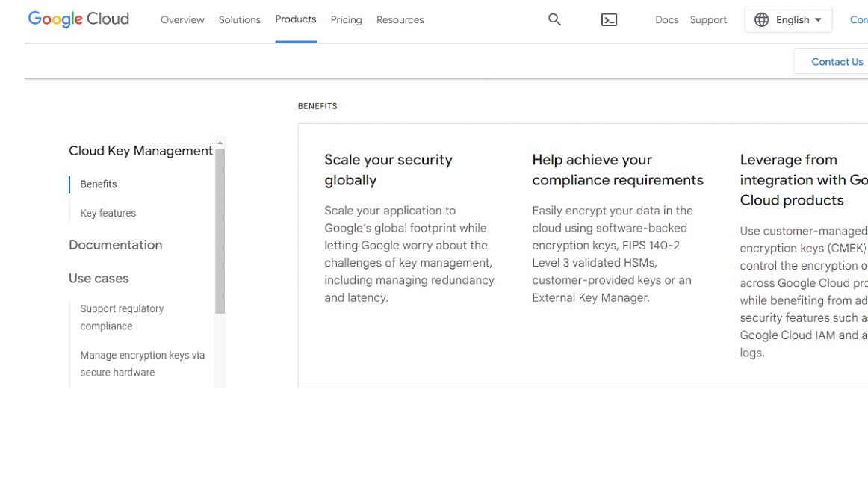Click the sidebar scrollbar thumb
Screen dimensions: 868x484
pyautogui.click(x=219, y=224)
